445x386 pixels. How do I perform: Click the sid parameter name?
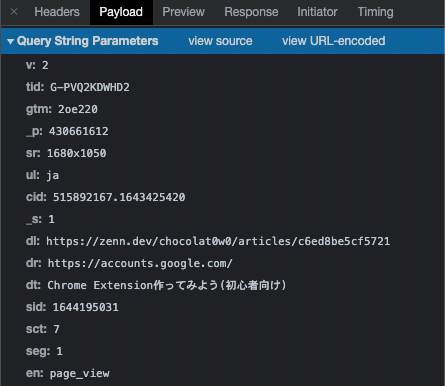(x=36, y=307)
